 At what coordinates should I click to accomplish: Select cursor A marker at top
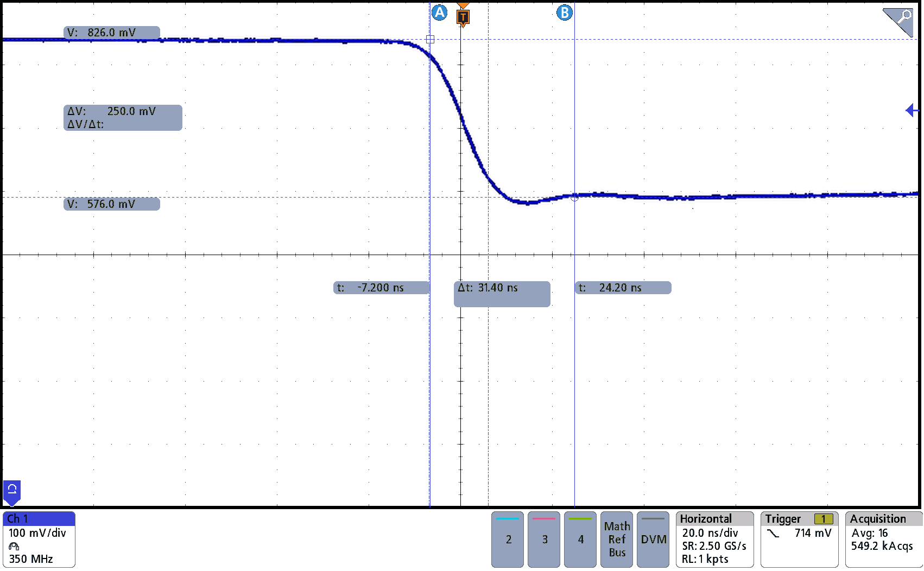[439, 12]
